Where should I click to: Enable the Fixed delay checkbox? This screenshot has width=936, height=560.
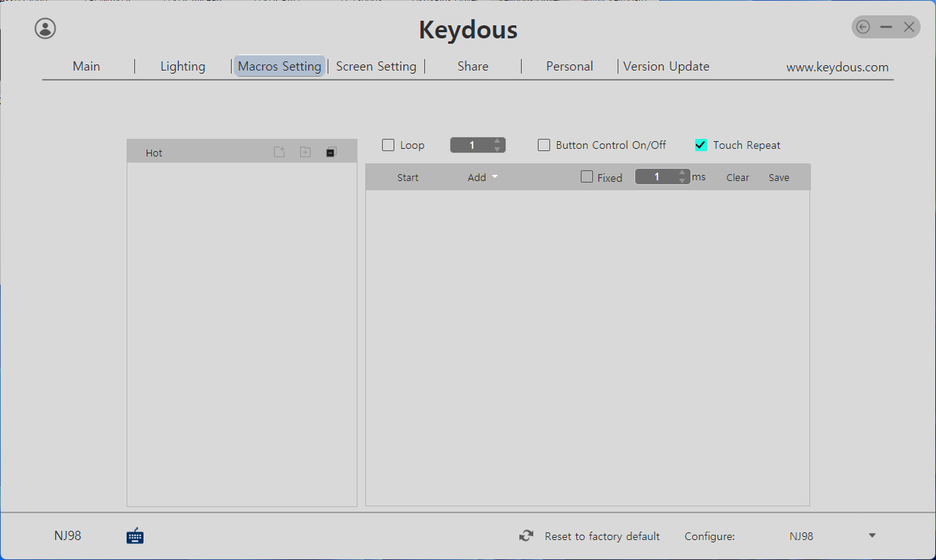587,176
